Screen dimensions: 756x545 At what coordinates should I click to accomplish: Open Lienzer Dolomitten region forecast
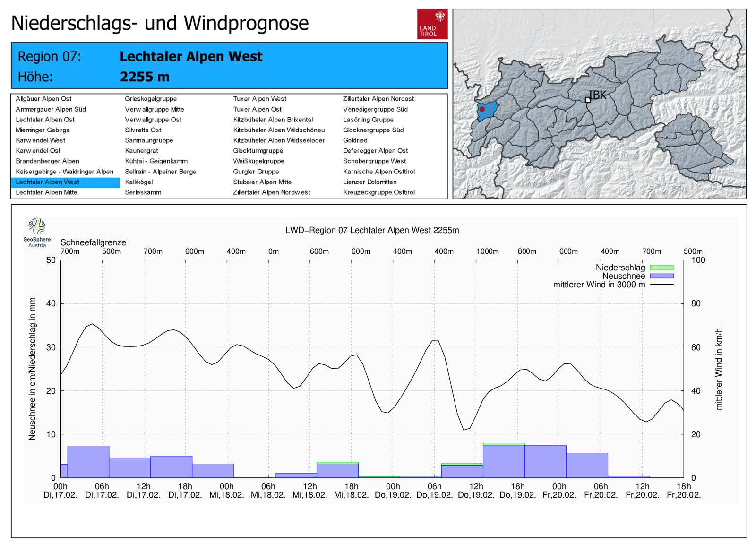[x=370, y=182]
